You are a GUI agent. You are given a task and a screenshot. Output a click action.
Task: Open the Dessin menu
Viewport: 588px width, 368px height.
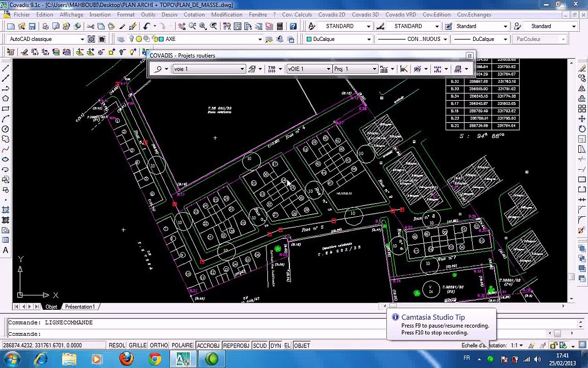[x=169, y=15]
